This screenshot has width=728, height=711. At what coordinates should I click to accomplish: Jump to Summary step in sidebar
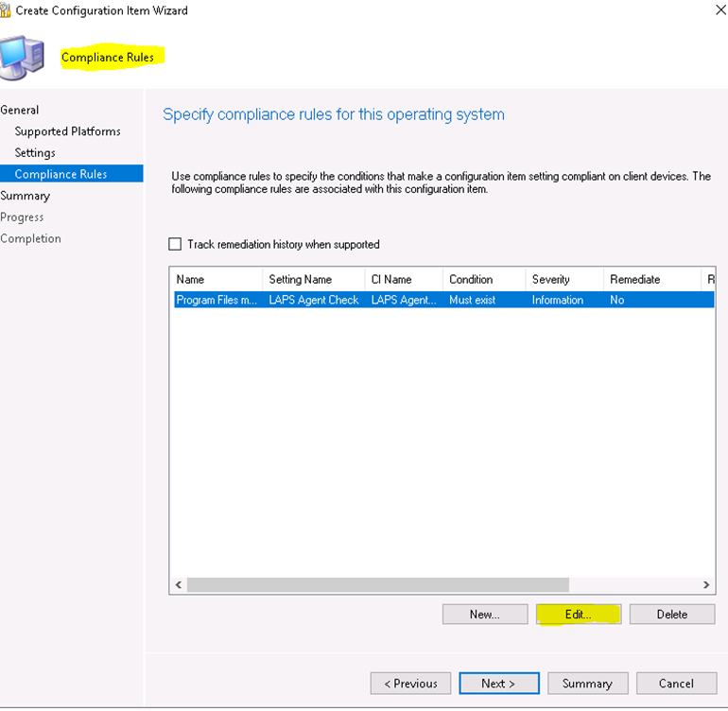pyautogui.click(x=26, y=196)
